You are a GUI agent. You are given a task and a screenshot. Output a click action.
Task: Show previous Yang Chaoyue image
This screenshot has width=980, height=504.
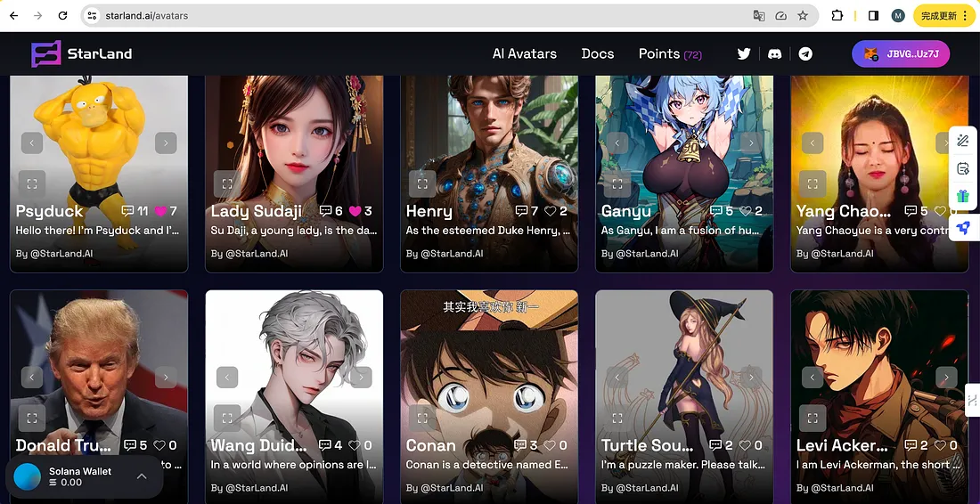point(813,143)
